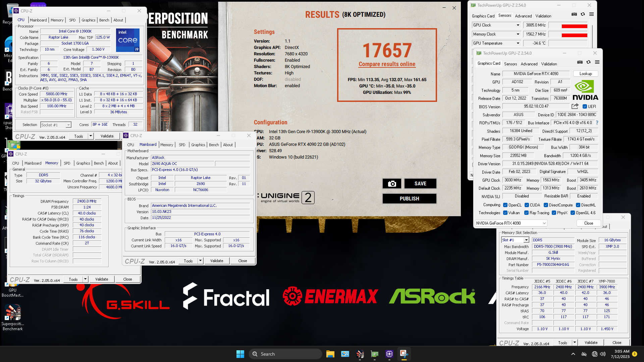
Task: Toggle the UEFI checkbox
Action: (585, 107)
